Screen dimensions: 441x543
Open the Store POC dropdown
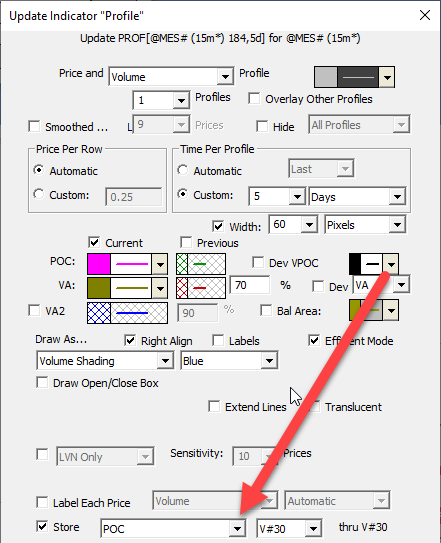pos(237,529)
